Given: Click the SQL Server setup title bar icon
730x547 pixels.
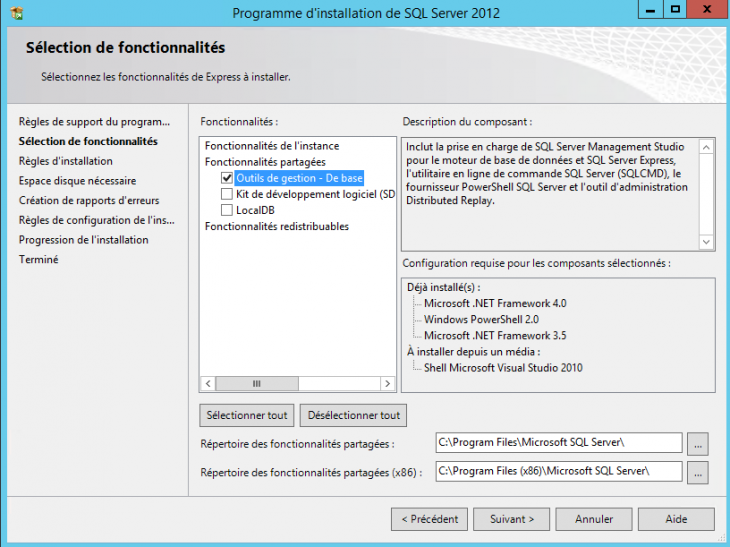Looking at the screenshot, I should click(17, 13).
